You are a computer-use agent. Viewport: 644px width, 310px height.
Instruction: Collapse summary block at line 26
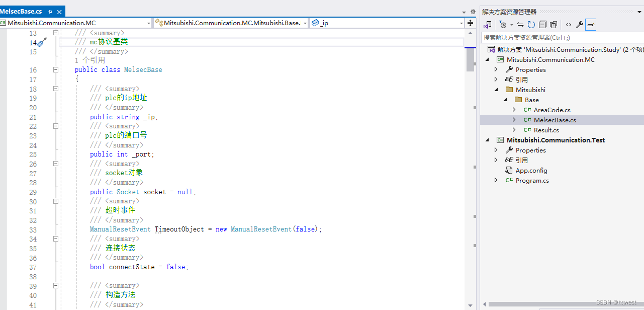[x=56, y=164]
